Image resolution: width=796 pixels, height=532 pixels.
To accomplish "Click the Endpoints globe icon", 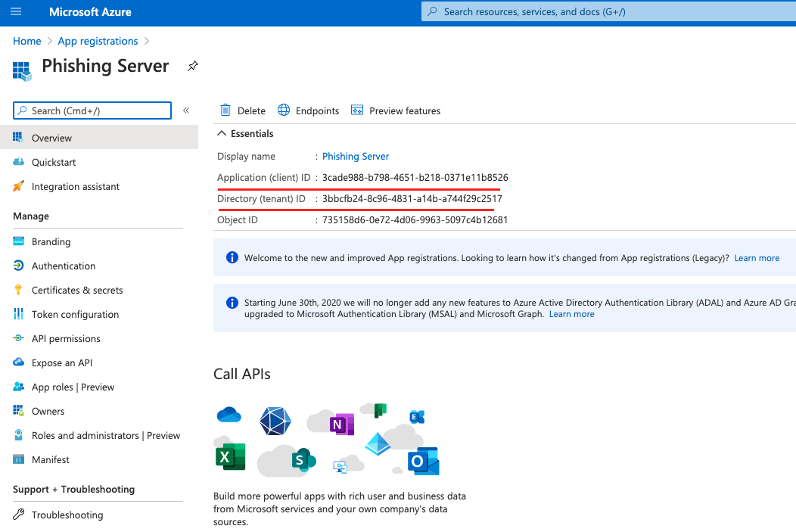I will pos(283,110).
